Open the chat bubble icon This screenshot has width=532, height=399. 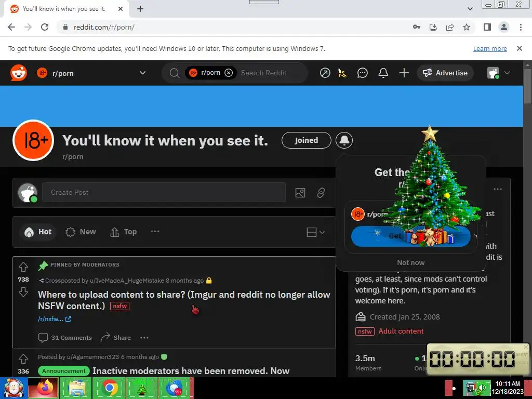pyautogui.click(x=362, y=73)
